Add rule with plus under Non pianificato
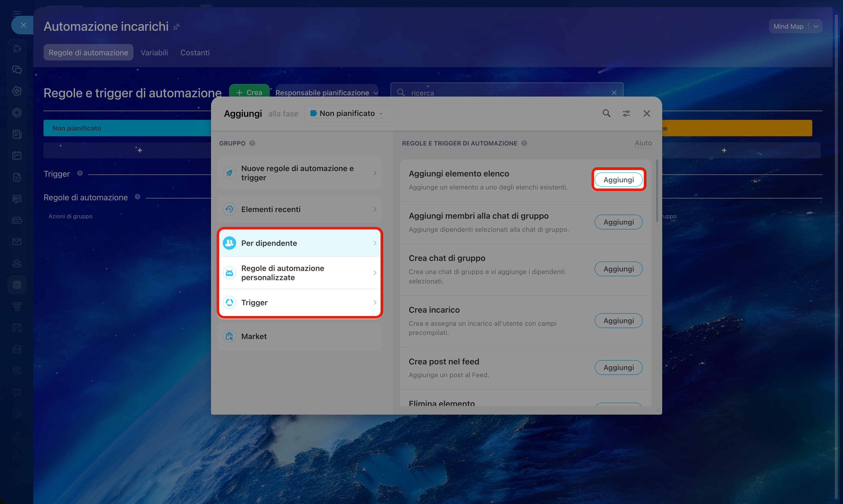 point(140,150)
